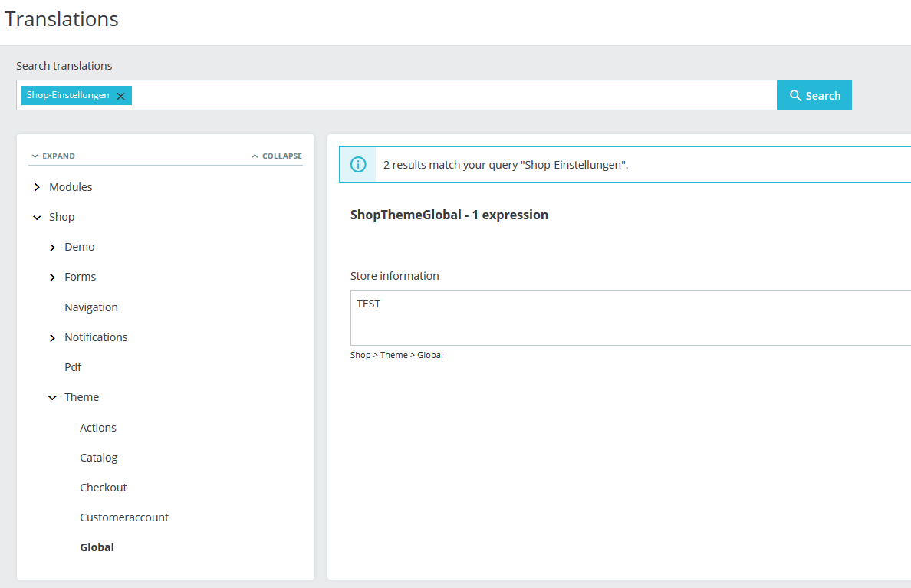Select Customeraccount under Theme
The width and height of the screenshot is (911, 588).
tap(124, 517)
